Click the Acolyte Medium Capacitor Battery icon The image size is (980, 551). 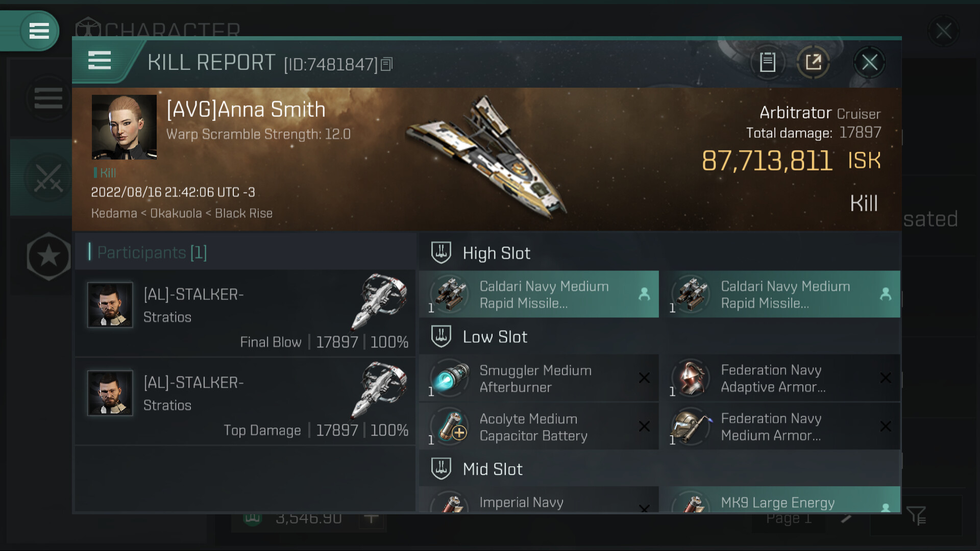tap(450, 427)
